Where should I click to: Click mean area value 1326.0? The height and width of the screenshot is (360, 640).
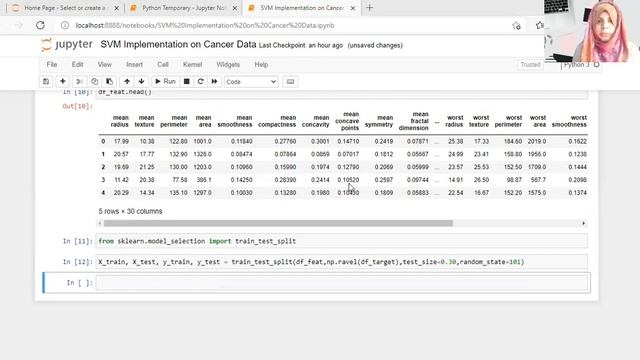pyautogui.click(x=202, y=154)
